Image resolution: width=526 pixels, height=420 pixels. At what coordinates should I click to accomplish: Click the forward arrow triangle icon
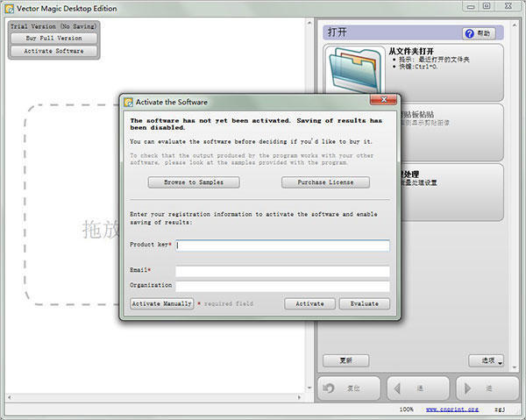[x=468, y=388]
